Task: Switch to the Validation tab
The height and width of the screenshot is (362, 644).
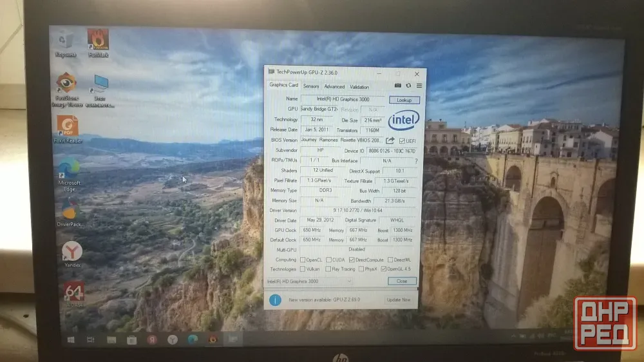Action: [359, 87]
